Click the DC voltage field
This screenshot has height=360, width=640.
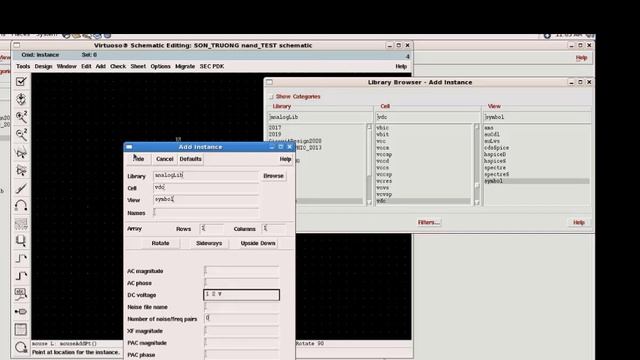242,295
